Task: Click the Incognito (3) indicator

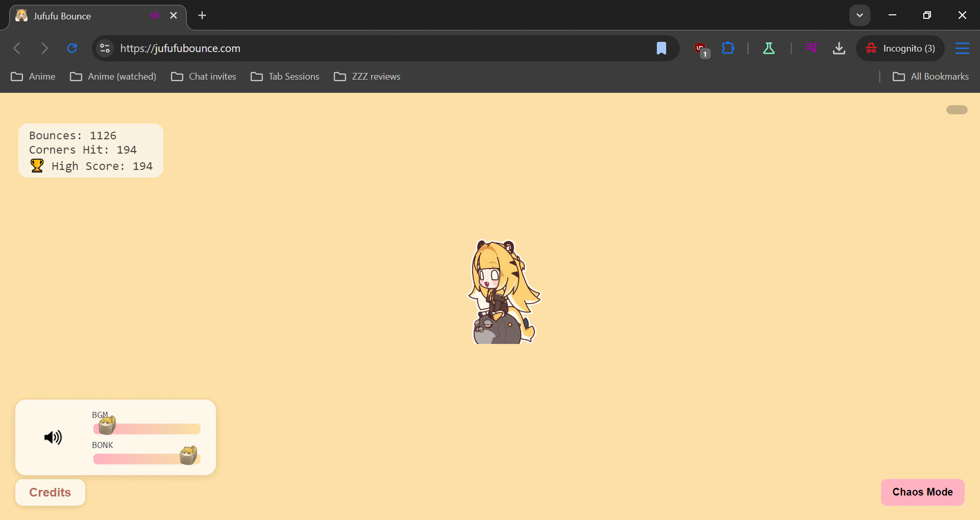Action: click(900, 48)
